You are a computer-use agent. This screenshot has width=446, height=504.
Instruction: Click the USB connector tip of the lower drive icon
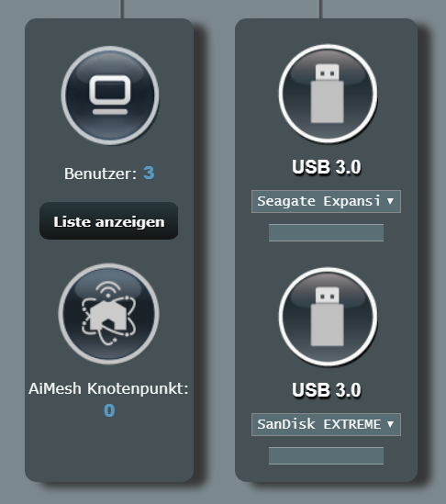point(328,296)
